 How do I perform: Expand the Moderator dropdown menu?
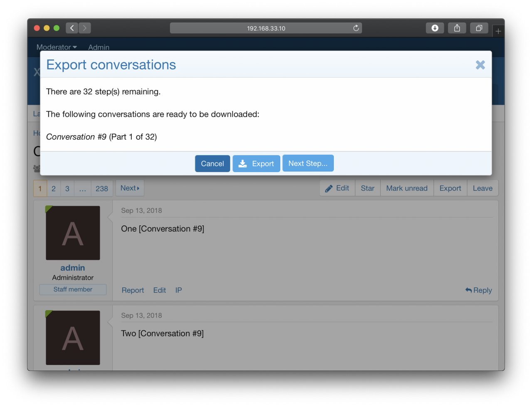coord(57,47)
